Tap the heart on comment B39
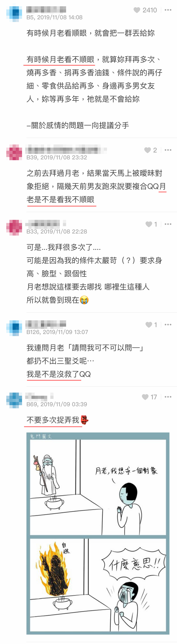This screenshot has height=644, width=177. [147, 150]
